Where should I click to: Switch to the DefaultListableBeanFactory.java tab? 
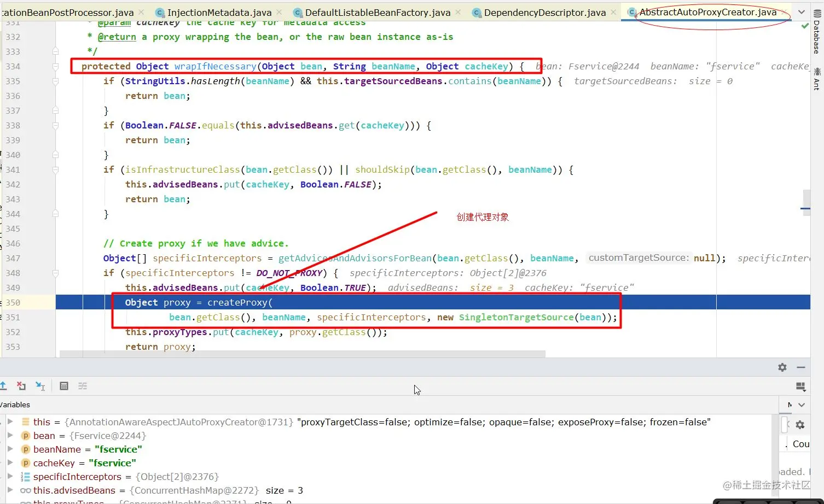(378, 12)
